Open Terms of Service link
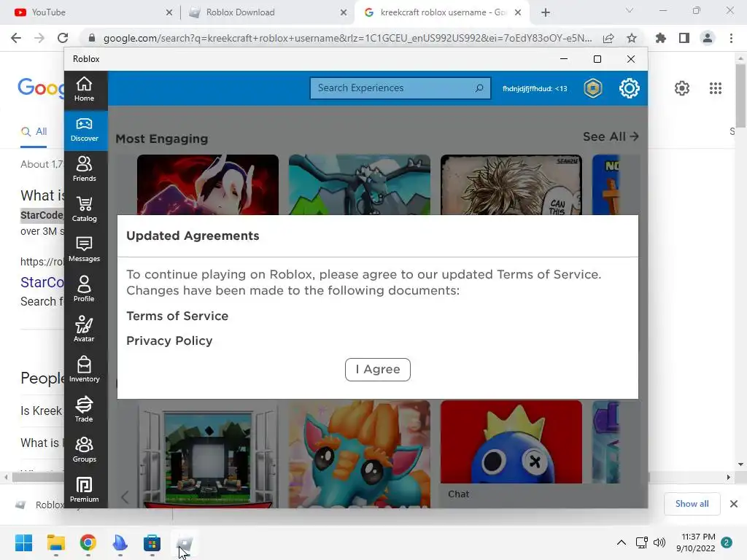Image resolution: width=747 pixels, height=560 pixels. click(x=177, y=316)
